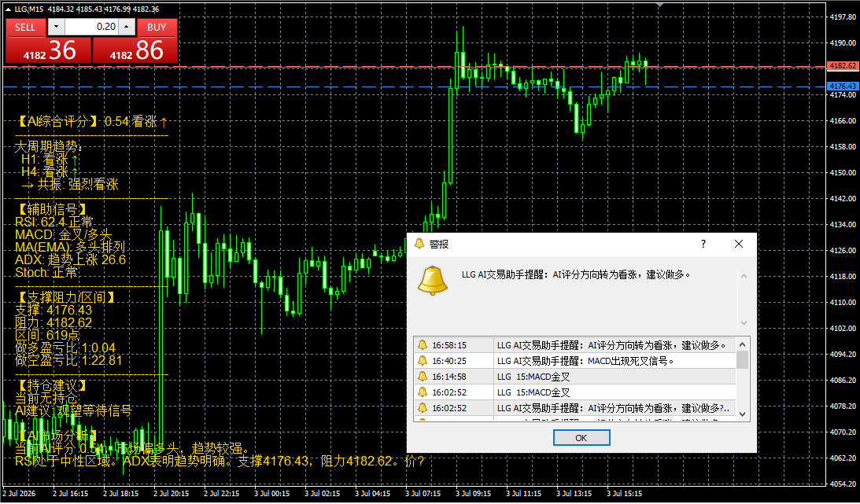Click the help question mark in alert dialog

click(703, 244)
